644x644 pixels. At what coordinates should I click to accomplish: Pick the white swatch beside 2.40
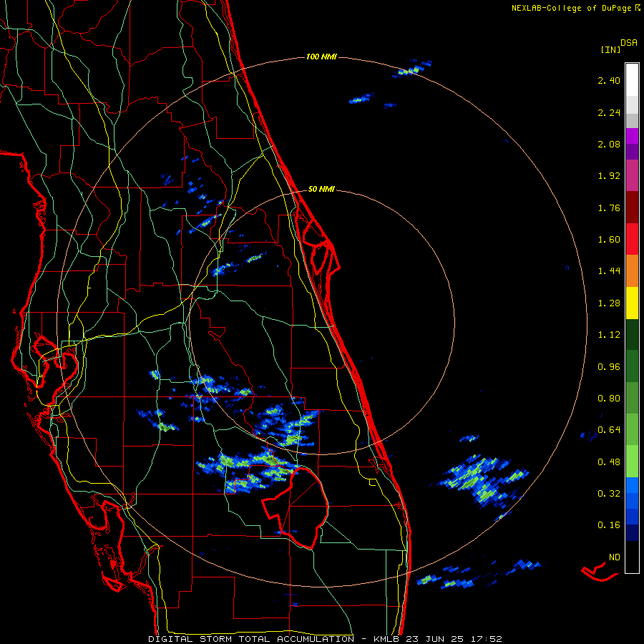pos(632,80)
